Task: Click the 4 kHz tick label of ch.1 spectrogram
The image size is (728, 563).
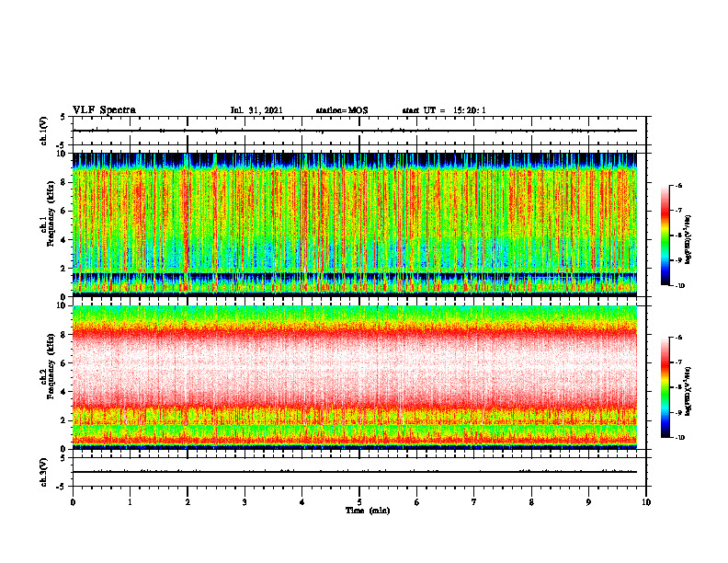Action: click(x=63, y=240)
